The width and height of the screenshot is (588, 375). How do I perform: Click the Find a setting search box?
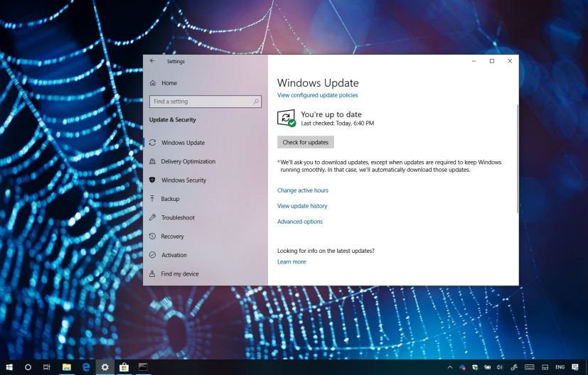(205, 102)
